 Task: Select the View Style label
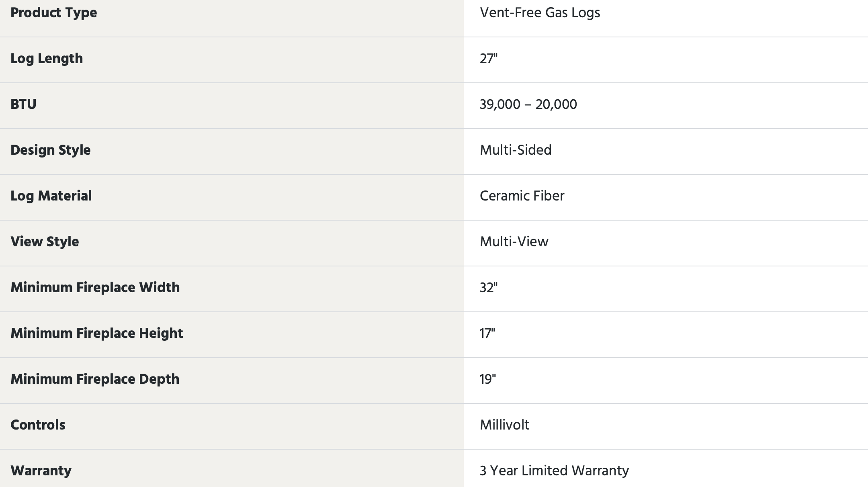click(x=45, y=242)
